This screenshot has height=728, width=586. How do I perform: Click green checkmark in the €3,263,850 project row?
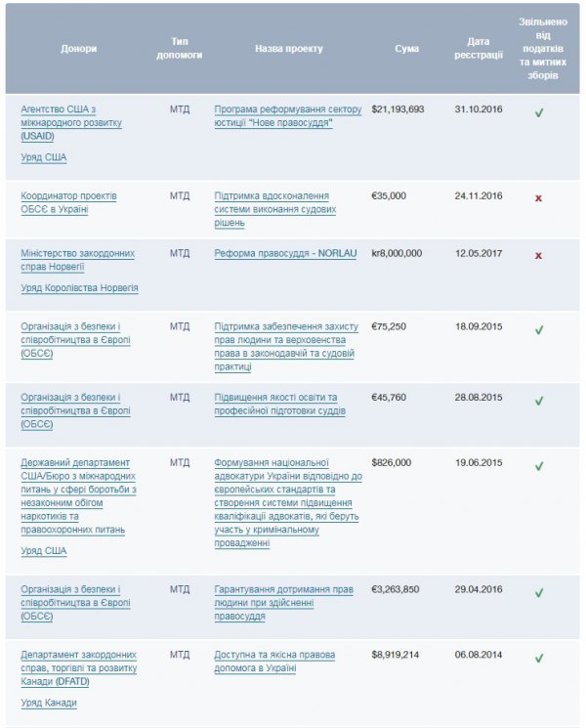tap(538, 593)
